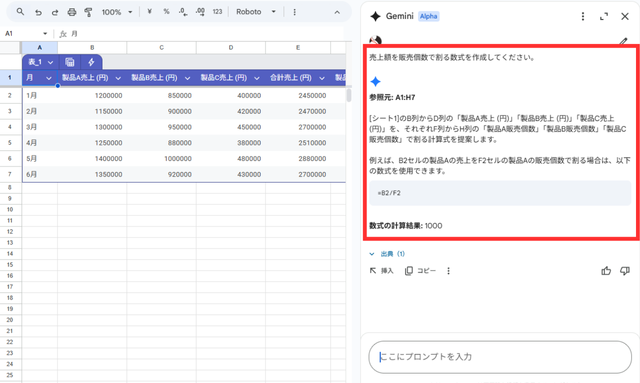Increase decimal places

click(200, 12)
